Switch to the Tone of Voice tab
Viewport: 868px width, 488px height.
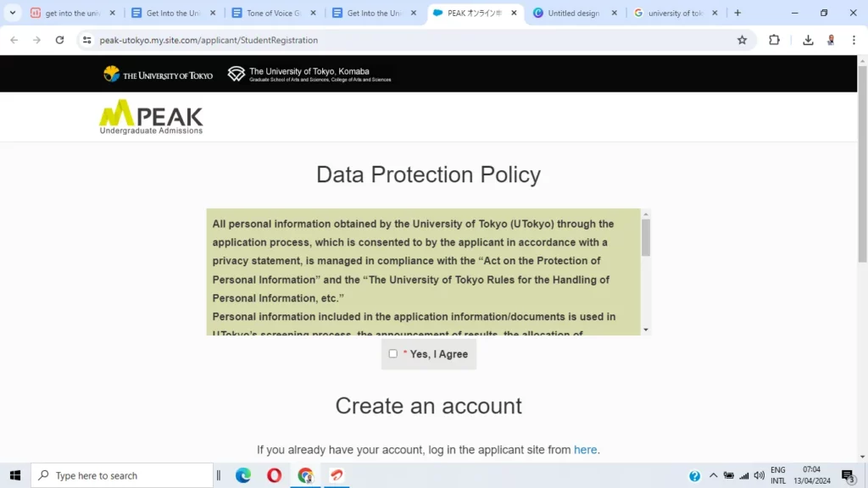[x=274, y=13]
